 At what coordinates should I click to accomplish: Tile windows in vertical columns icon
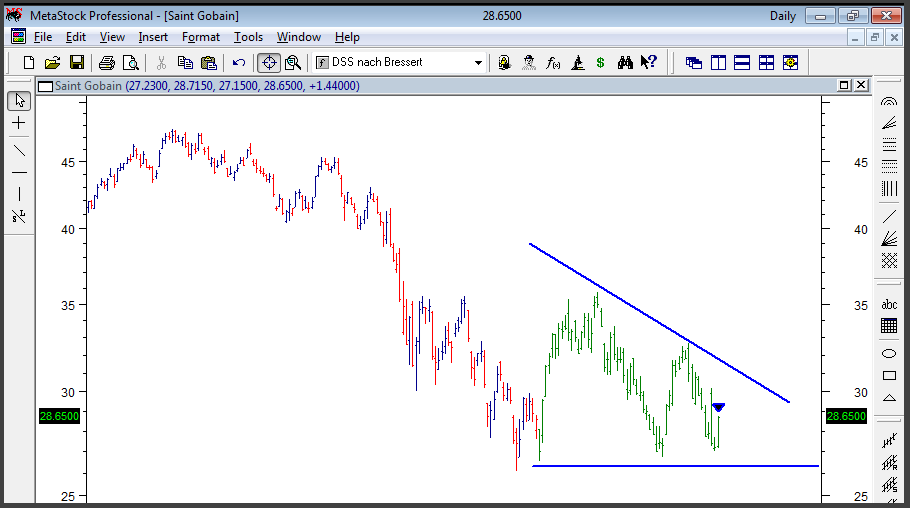tap(718, 62)
